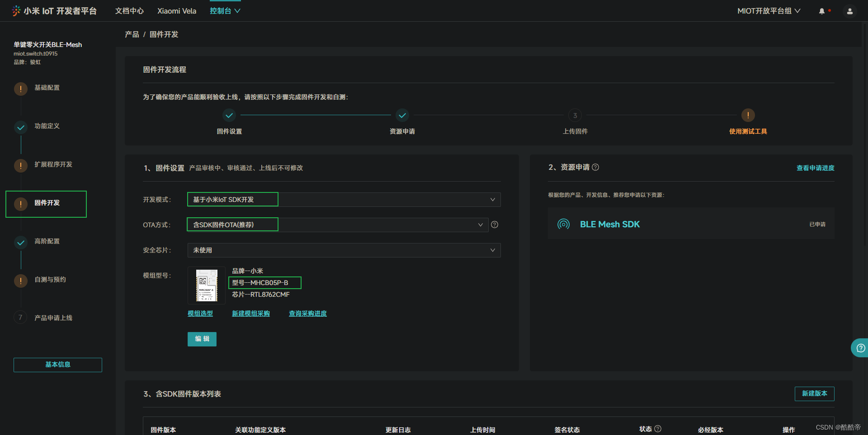
Task: Go to 基础配置 step
Action: tap(47, 88)
